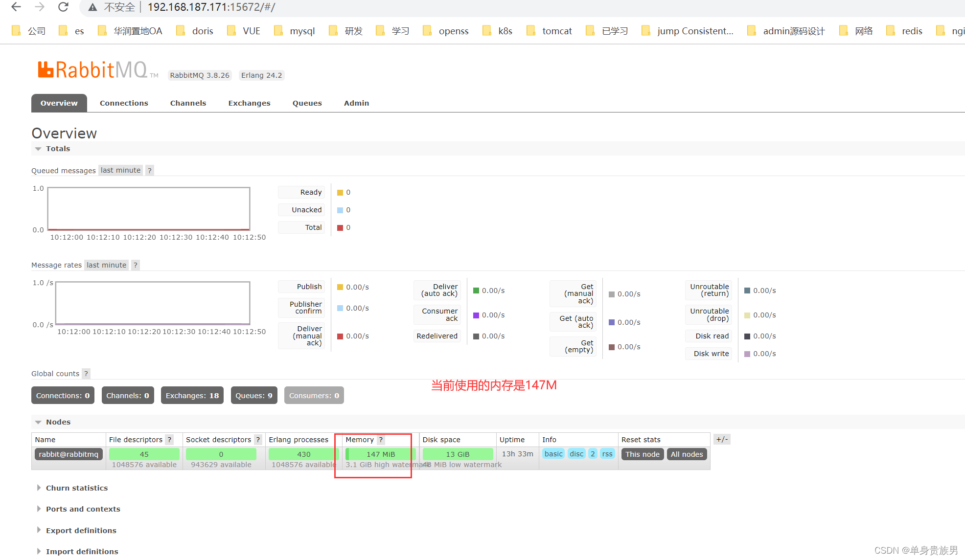965x560 pixels.
Task: Toggle node table columns with +/-
Action: pyautogui.click(x=722, y=439)
